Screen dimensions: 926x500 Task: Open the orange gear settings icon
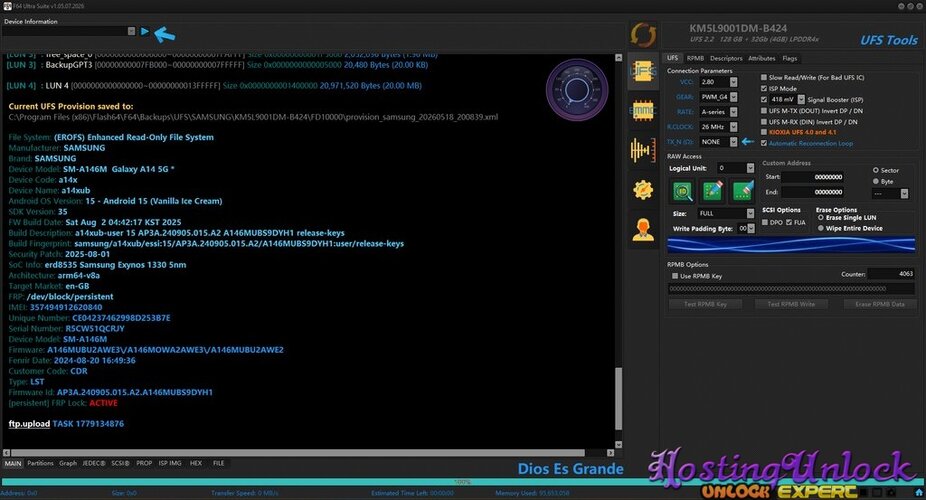[x=643, y=189]
